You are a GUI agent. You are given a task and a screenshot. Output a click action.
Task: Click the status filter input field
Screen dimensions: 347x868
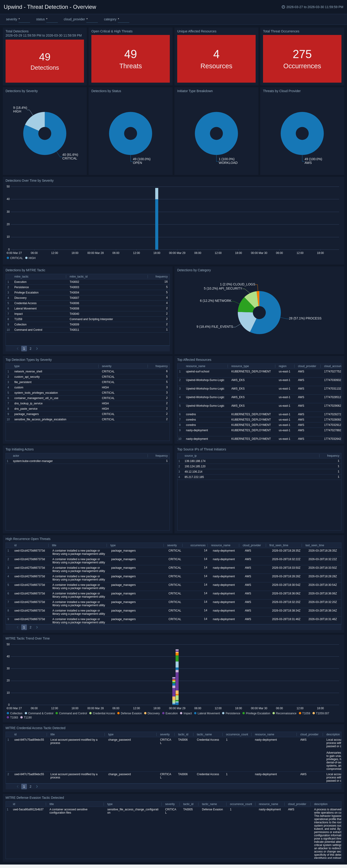pyautogui.click(x=52, y=19)
